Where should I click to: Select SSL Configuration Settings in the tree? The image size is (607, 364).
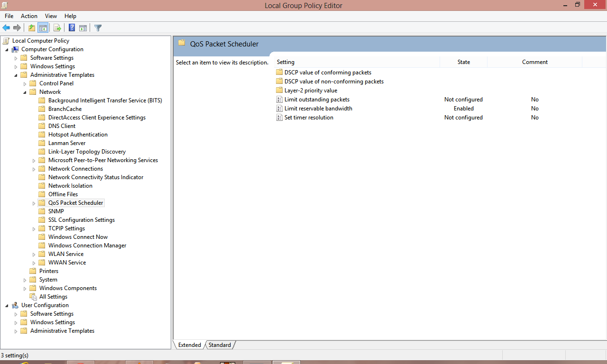(x=82, y=220)
